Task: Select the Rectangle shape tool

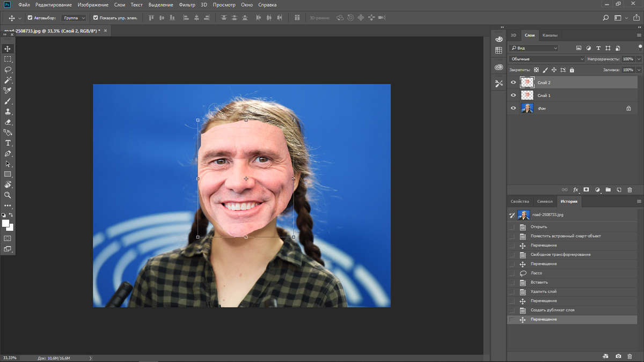Action: point(8,174)
